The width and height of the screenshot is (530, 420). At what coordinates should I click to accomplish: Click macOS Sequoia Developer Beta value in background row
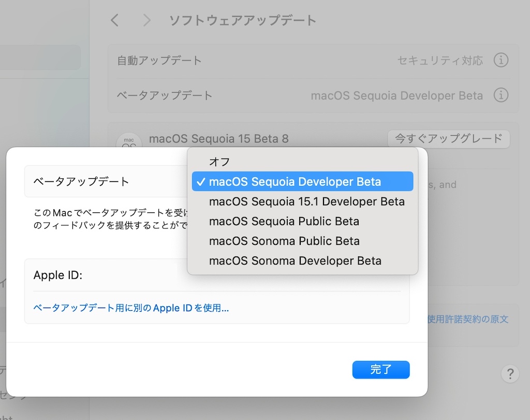point(397,95)
